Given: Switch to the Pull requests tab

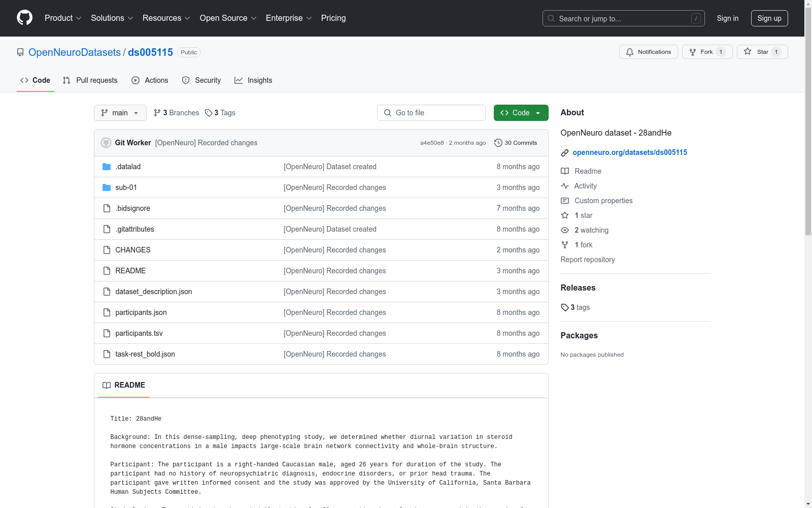Looking at the screenshot, I should tap(90, 80).
